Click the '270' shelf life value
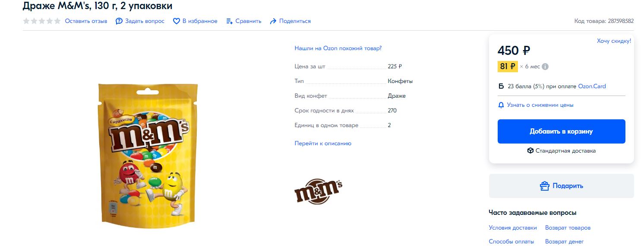644x246 pixels. pyautogui.click(x=392, y=111)
